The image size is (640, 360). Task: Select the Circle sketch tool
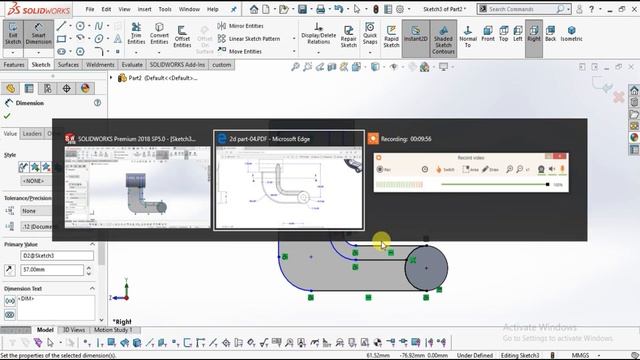coord(80,26)
